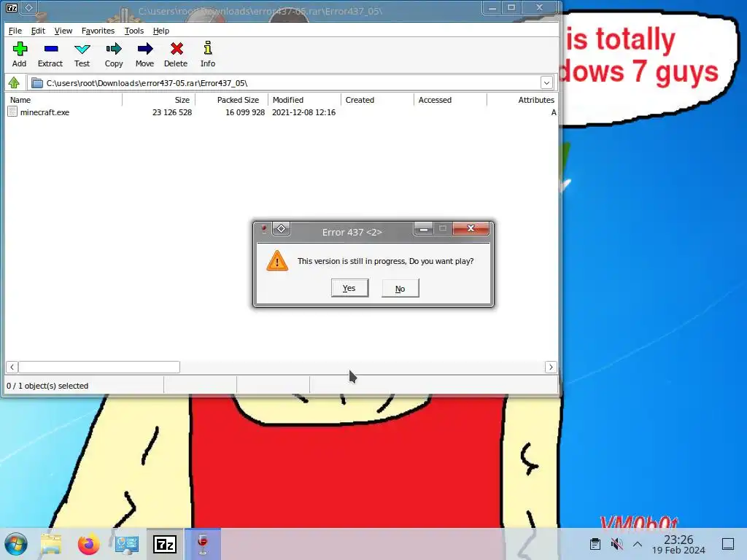Sort by the Accessed column header

point(451,100)
